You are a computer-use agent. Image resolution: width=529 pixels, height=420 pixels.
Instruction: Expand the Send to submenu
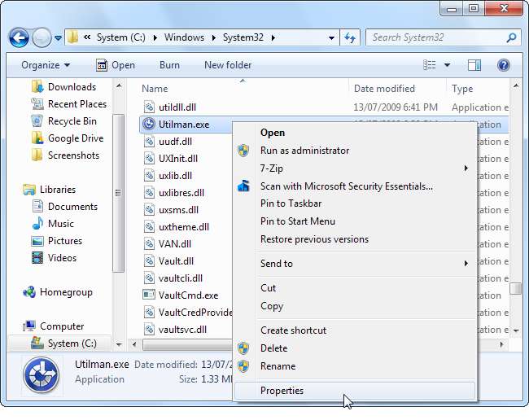(466, 264)
